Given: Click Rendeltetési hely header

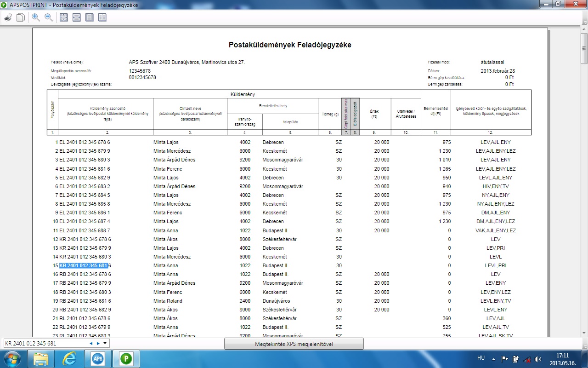Looking at the screenshot, I should 273,105.
